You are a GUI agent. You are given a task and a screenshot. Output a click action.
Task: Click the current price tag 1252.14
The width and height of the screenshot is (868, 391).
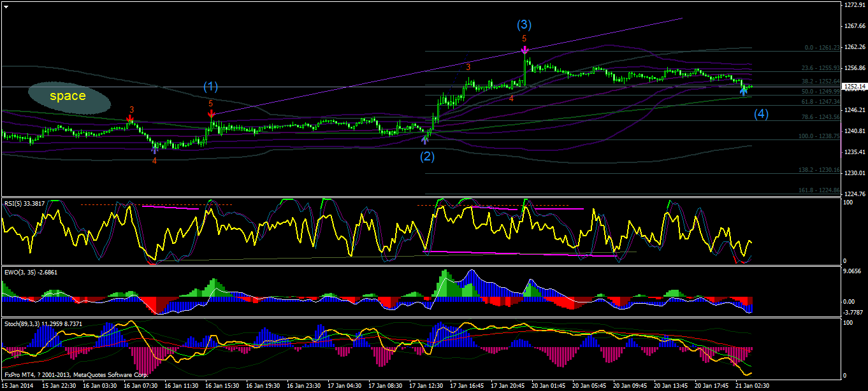click(854, 87)
